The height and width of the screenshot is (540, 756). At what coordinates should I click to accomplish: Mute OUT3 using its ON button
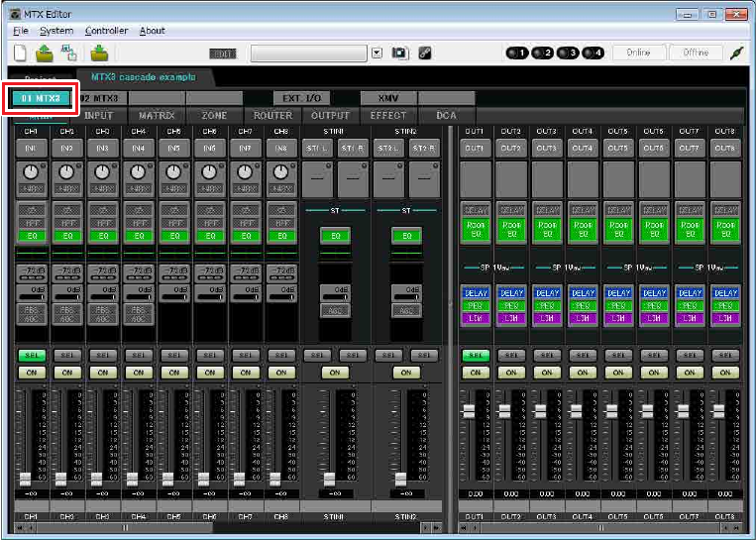[547, 373]
